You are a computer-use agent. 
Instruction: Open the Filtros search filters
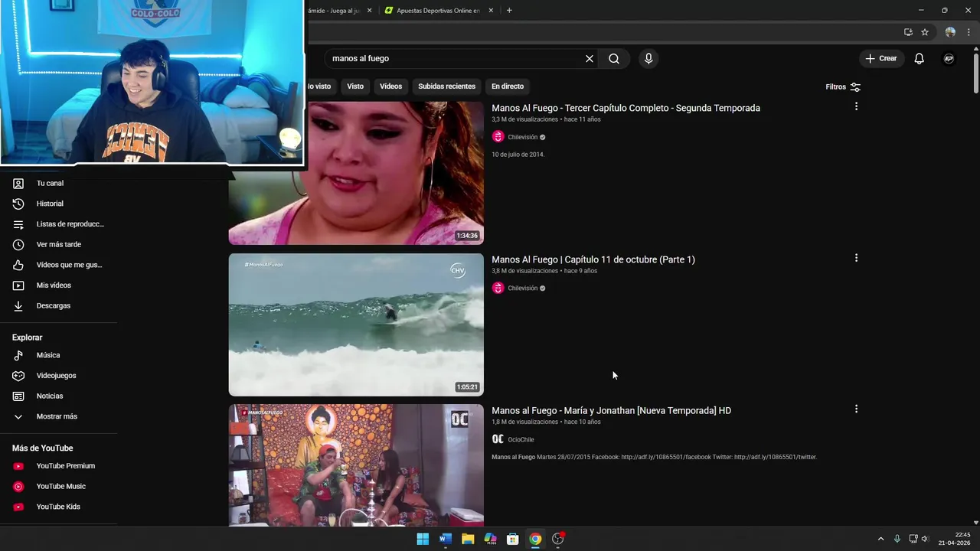843,87
